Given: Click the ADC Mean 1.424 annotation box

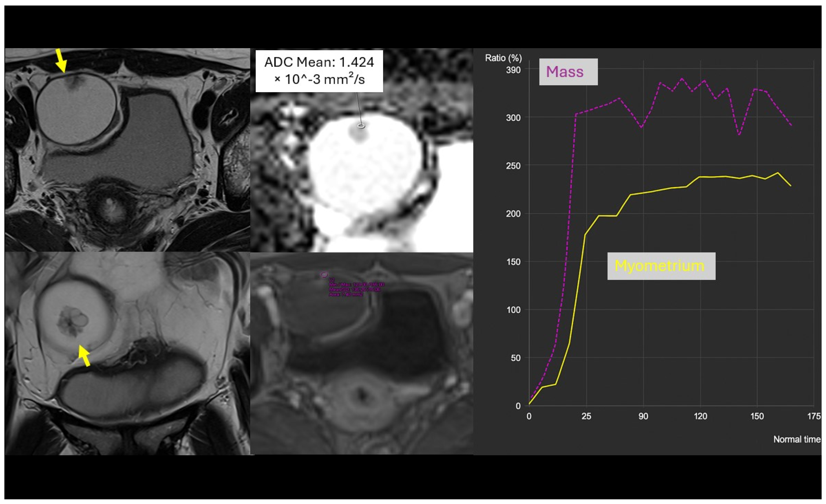Looking at the screenshot, I should [x=319, y=71].
